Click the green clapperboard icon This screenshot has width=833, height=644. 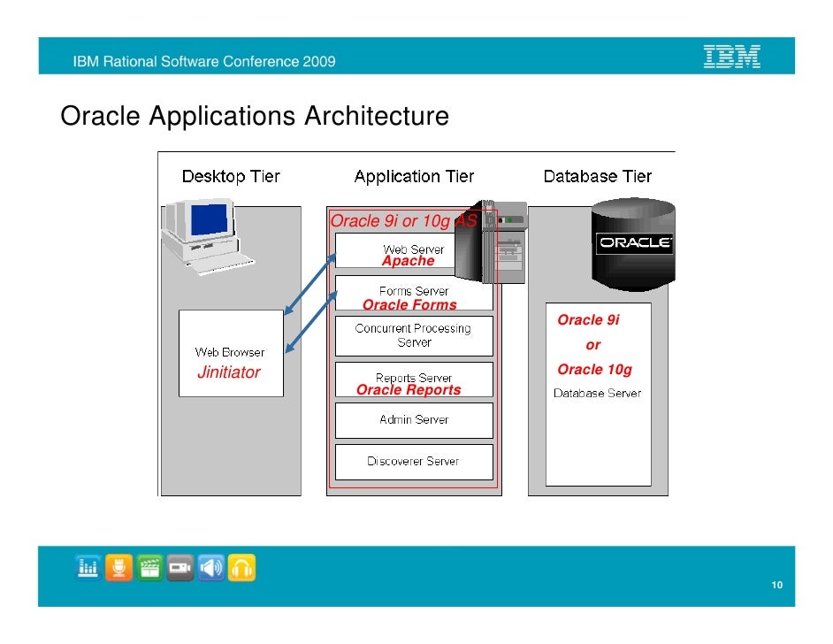click(149, 568)
